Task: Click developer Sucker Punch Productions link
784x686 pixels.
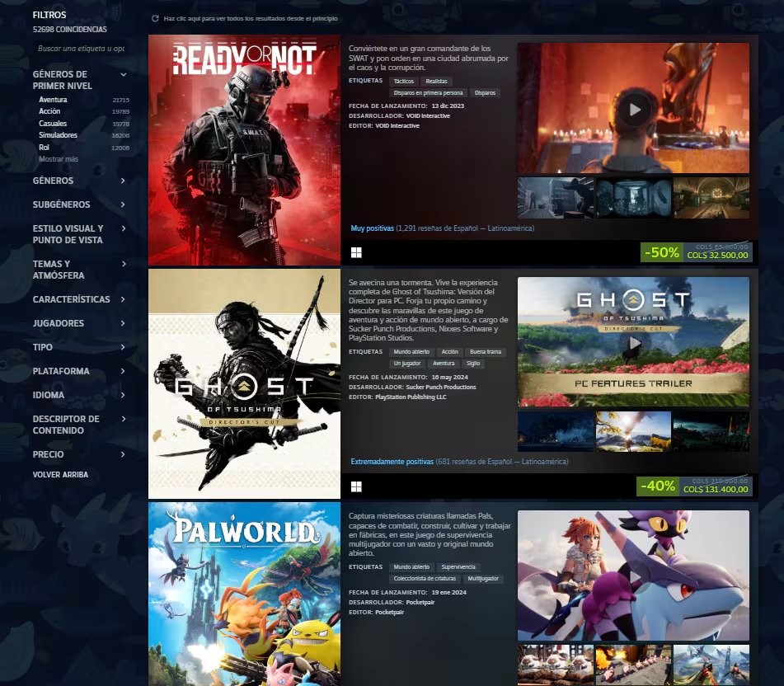Action: click(441, 387)
